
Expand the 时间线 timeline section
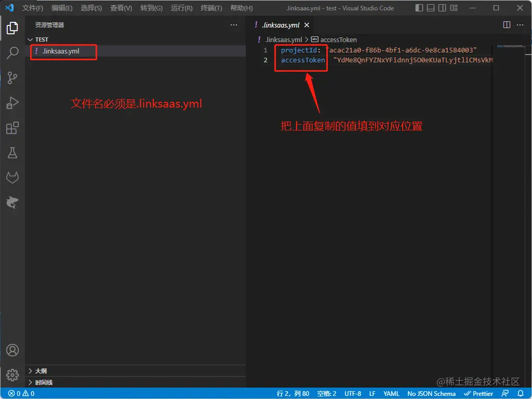pyautogui.click(x=136, y=382)
